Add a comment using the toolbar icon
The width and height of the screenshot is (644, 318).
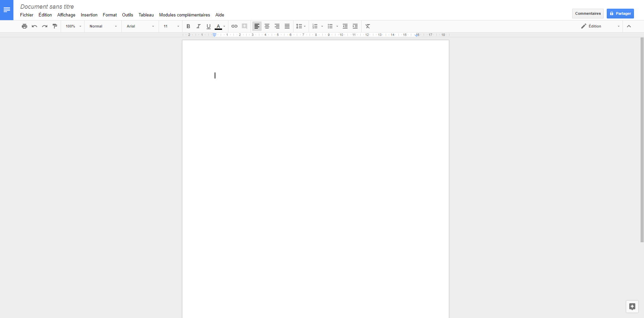point(245,26)
